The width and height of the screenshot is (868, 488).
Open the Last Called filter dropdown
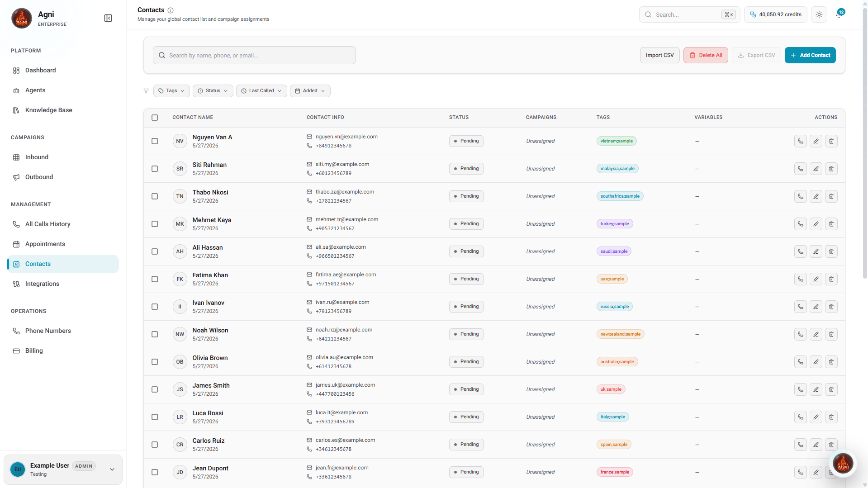point(261,91)
